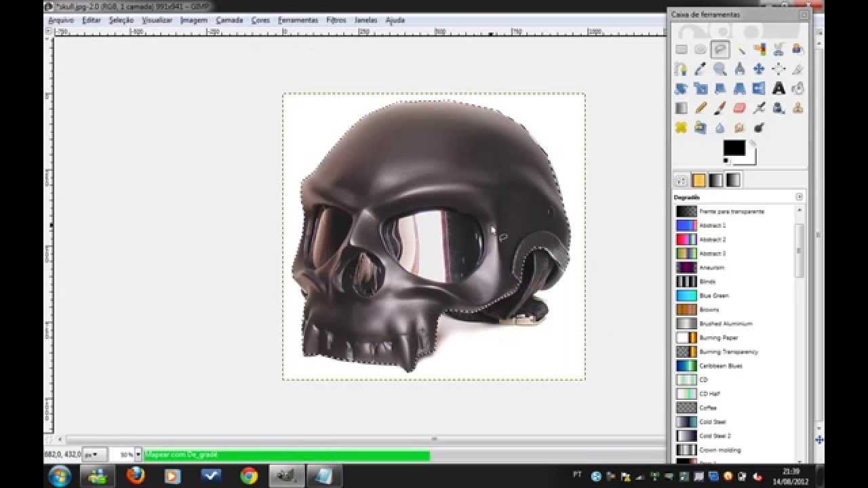Open Google Chrome from the taskbar

[x=249, y=476]
